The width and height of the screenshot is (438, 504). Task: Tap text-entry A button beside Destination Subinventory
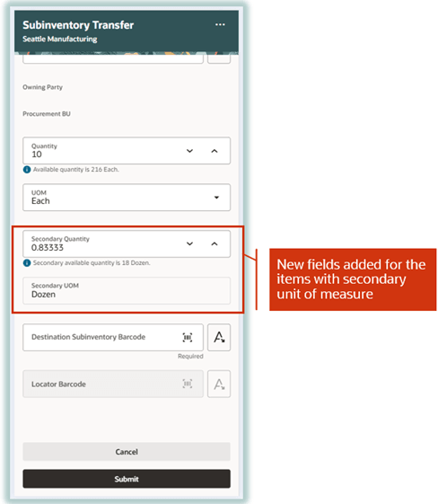[x=219, y=337]
